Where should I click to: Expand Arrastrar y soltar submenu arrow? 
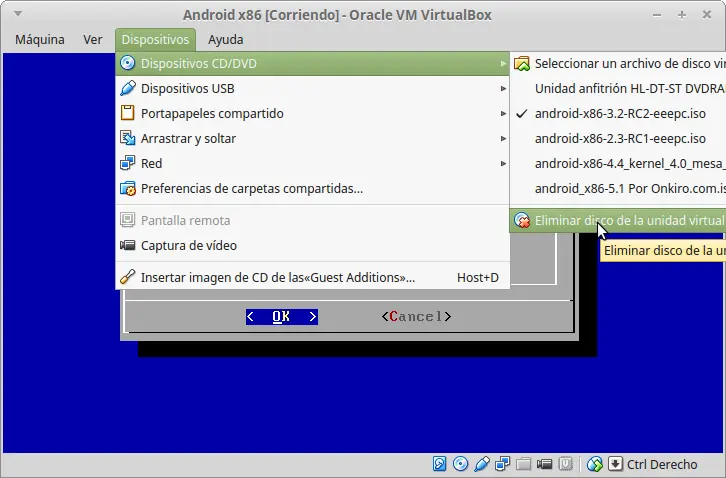(x=503, y=138)
